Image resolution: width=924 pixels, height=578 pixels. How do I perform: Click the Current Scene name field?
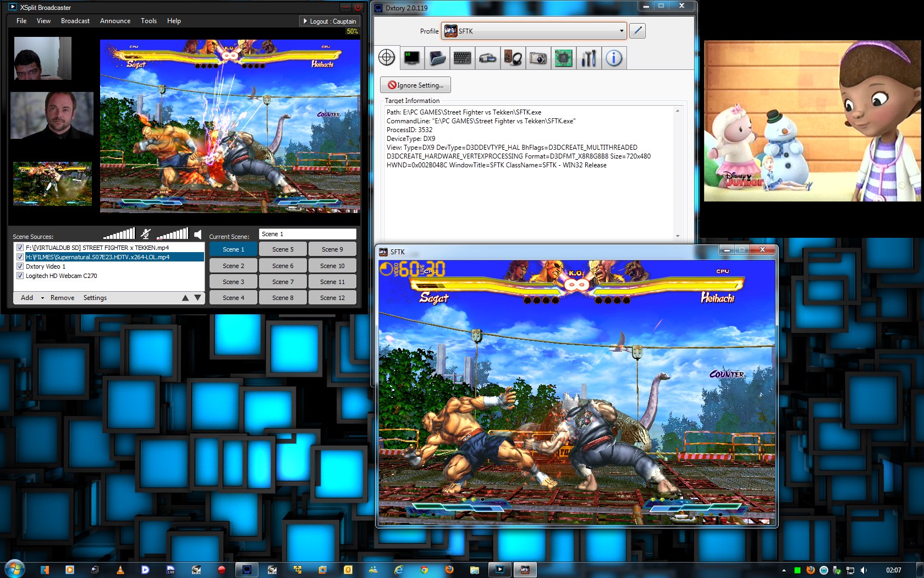click(x=307, y=234)
